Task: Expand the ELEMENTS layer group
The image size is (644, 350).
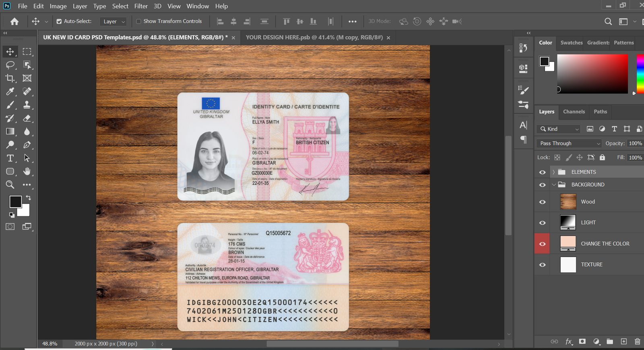Action: (553, 172)
